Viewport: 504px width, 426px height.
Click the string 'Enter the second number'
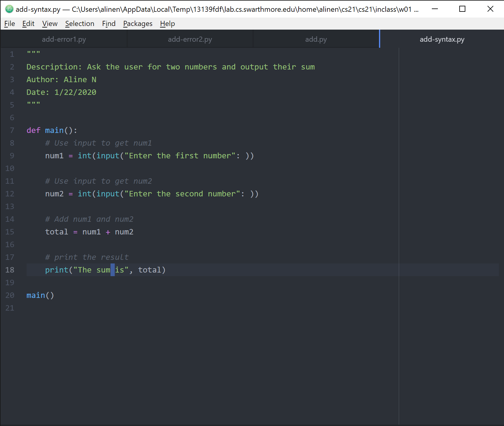182,194
